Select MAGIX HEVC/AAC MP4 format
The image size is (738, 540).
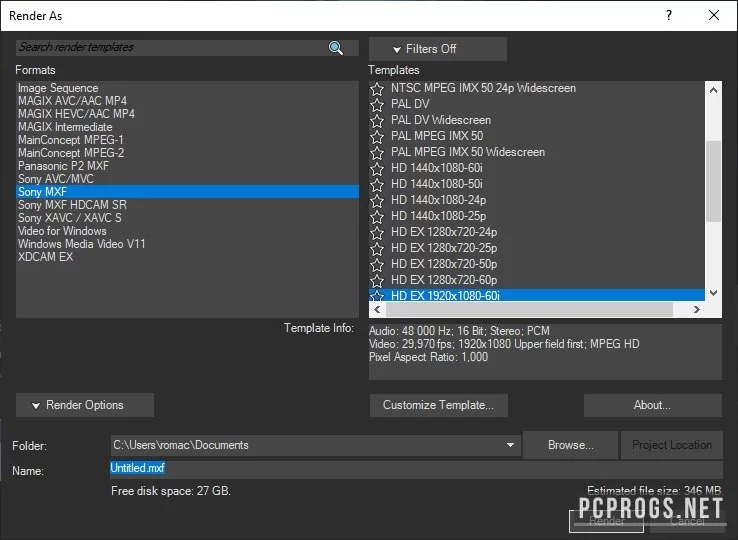click(187, 114)
